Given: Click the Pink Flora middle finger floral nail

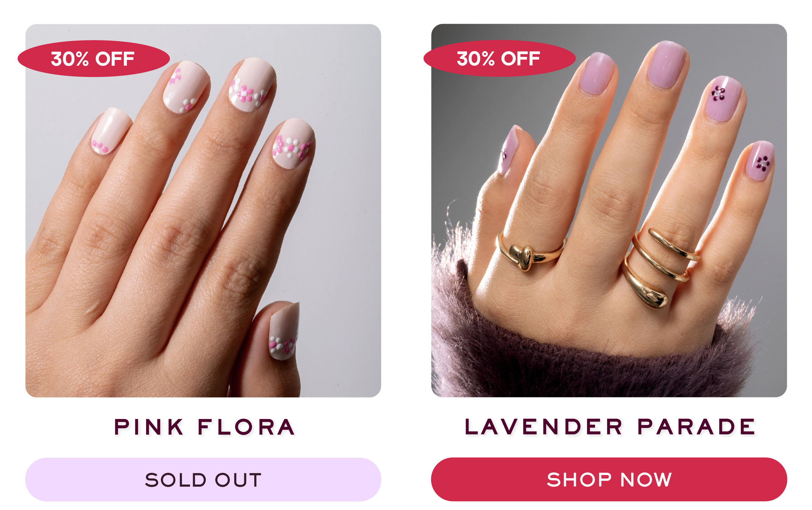Looking at the screenshot, I should [x=251, y=84].
